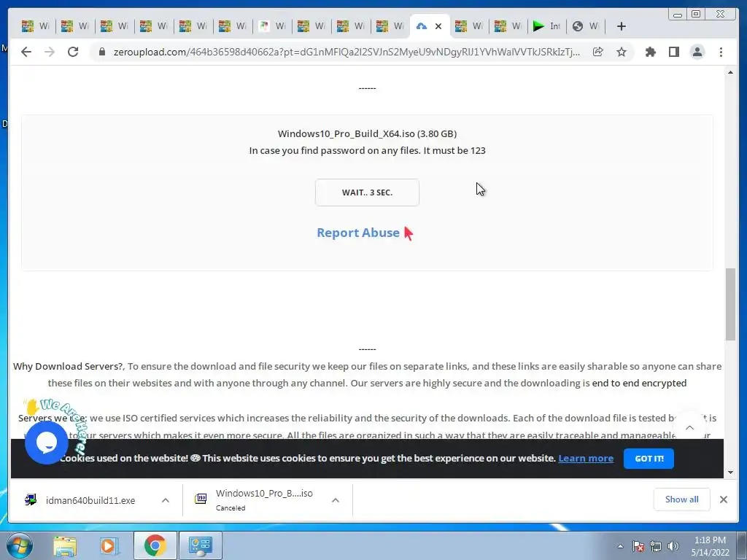Click the WAIT.. 3 SEC. button

tap(367, 192)
